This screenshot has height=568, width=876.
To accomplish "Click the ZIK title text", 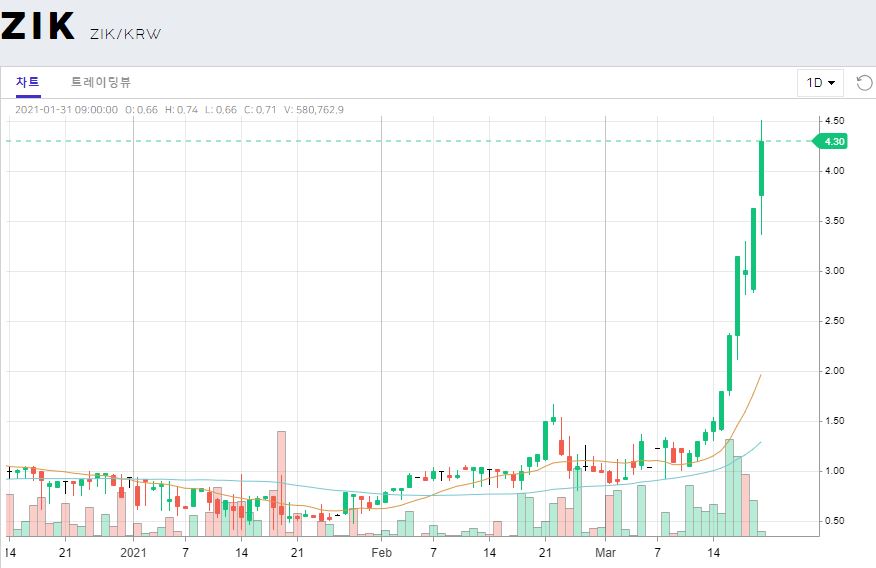I will point(37,26).
